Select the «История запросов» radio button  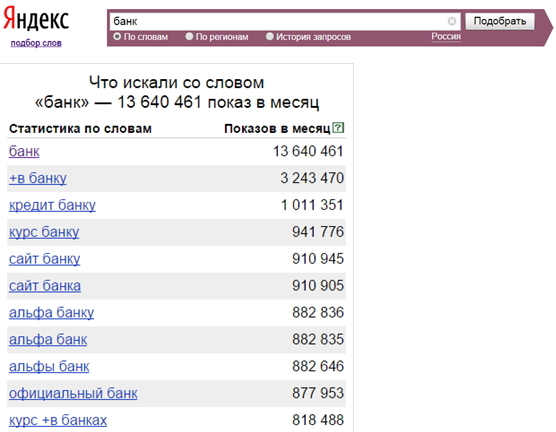[270, 36]
